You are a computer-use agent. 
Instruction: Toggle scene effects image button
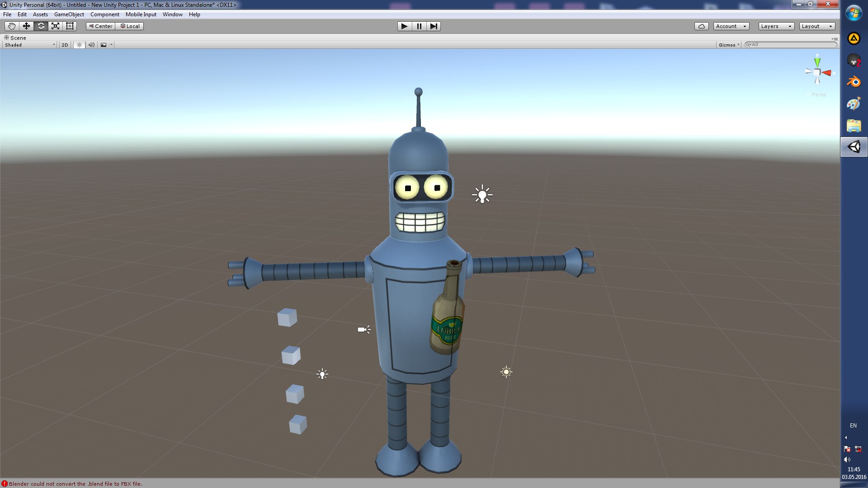104,45
